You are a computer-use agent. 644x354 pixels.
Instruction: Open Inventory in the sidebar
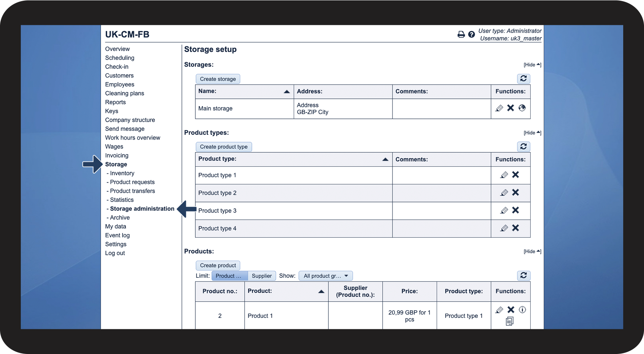[122, 174]
